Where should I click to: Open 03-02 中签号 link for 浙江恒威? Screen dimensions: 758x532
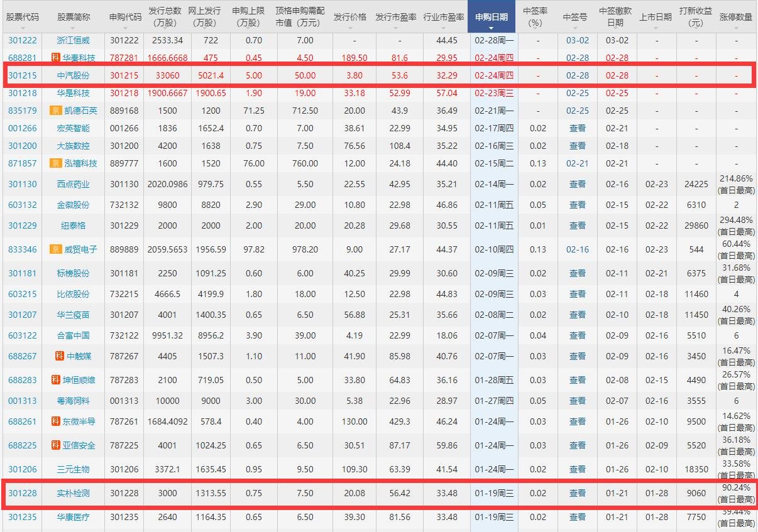point(578,40)
